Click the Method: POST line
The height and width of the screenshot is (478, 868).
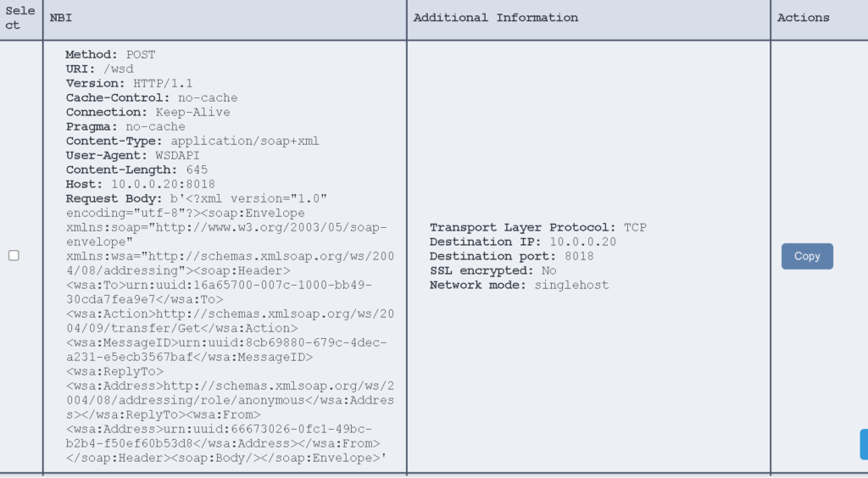(110, 54)
